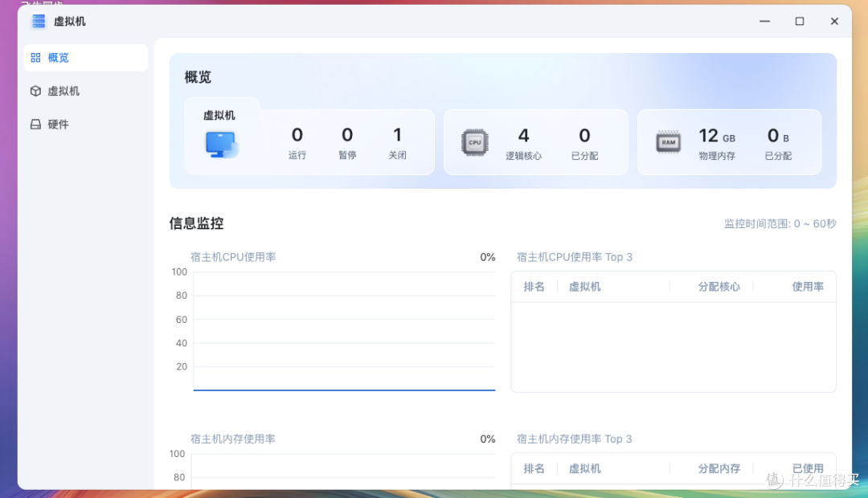Click the blue monitor icon under 虚拟机
Image resolution: width=868 pixels, height=498 pixels.
[x=222, y=145]
